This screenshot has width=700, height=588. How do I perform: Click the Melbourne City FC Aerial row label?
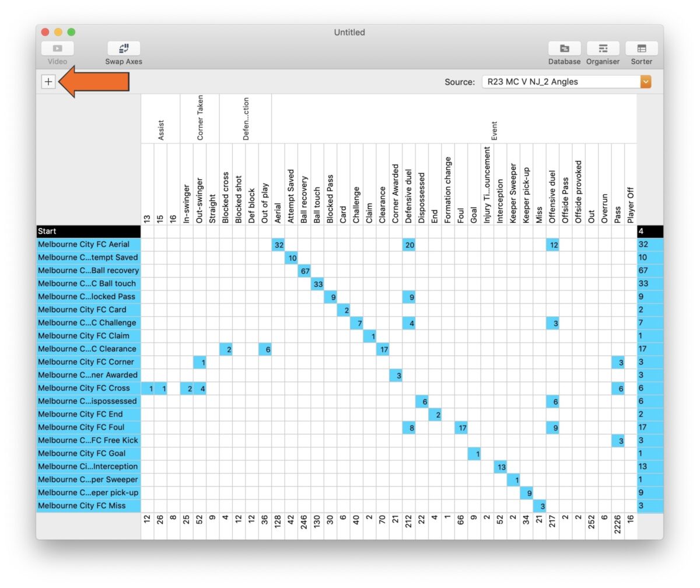[86, 244]
